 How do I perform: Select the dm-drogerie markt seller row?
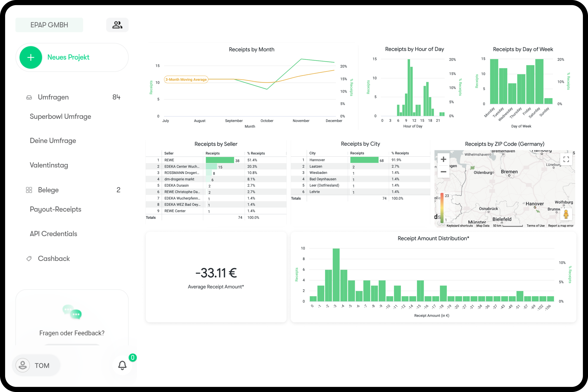pos(216,179)
